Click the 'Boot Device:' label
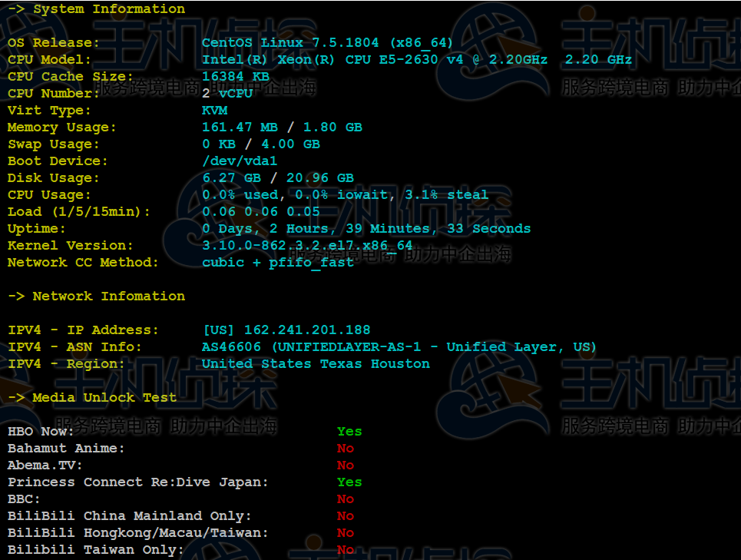Viewport: 741px width, 560px height. [58, 161]
